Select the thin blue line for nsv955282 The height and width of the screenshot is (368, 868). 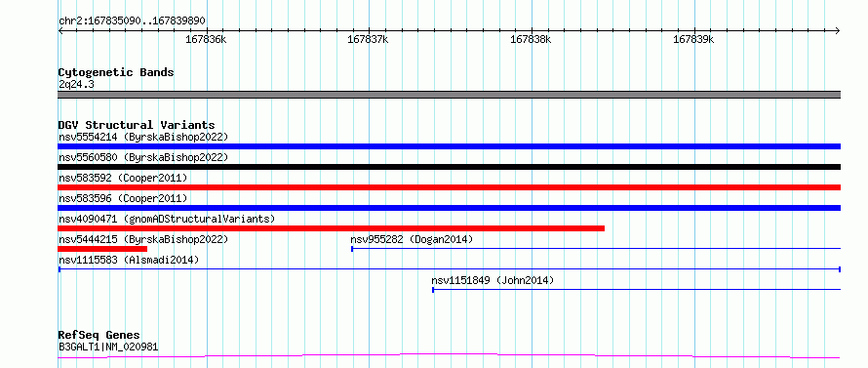point(596,249)
